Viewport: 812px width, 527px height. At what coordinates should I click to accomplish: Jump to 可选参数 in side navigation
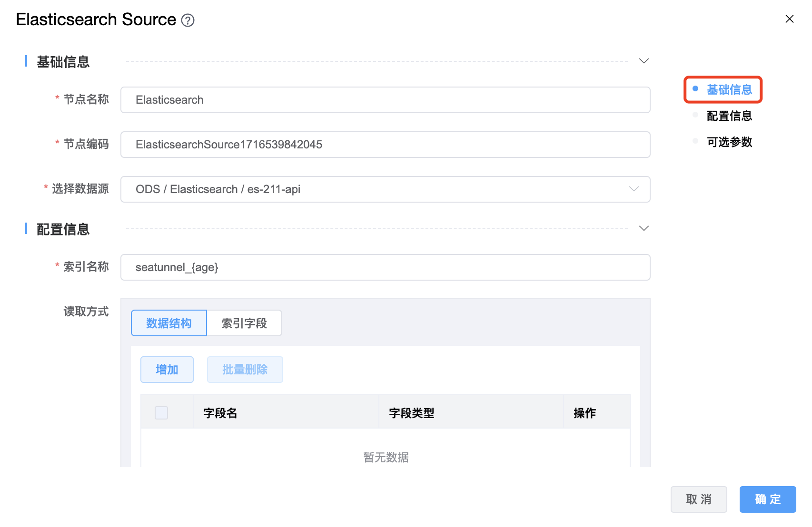729,142
